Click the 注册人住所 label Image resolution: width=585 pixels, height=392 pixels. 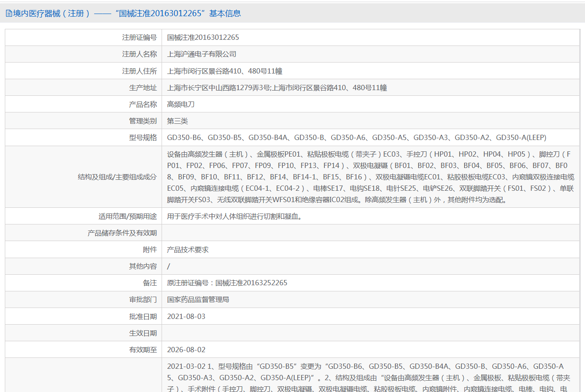coord(139,71)
